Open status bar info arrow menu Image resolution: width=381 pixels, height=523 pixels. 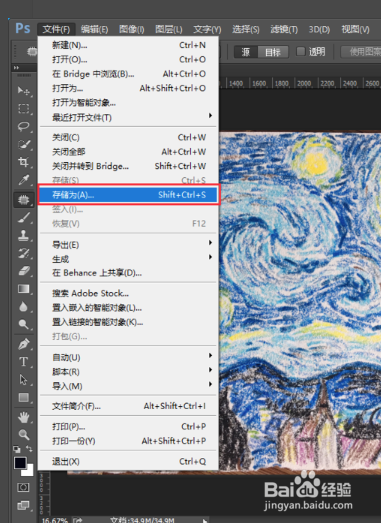pos(205,520)
